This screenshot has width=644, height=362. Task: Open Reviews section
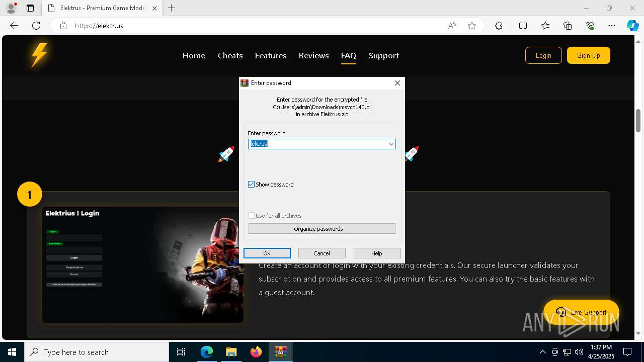click(x=313, y=55)
